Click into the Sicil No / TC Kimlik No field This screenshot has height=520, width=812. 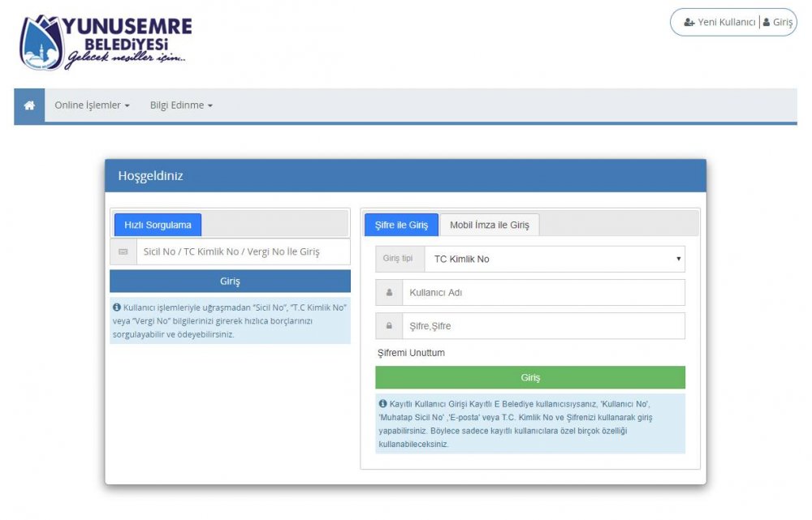(242, 252)
